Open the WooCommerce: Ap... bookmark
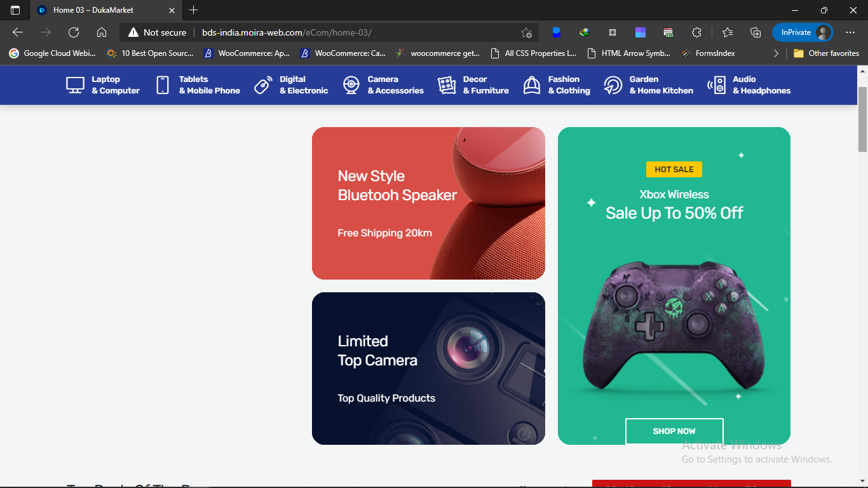This screenshot has width=868, height=488. point(247,53)
